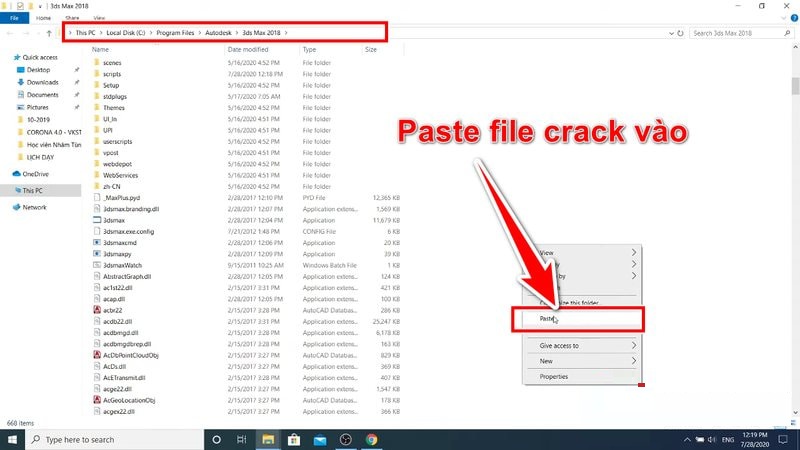Open Task View on the taskbar
800x450 pixels.
pyautogui.click(x=242, y=439)
